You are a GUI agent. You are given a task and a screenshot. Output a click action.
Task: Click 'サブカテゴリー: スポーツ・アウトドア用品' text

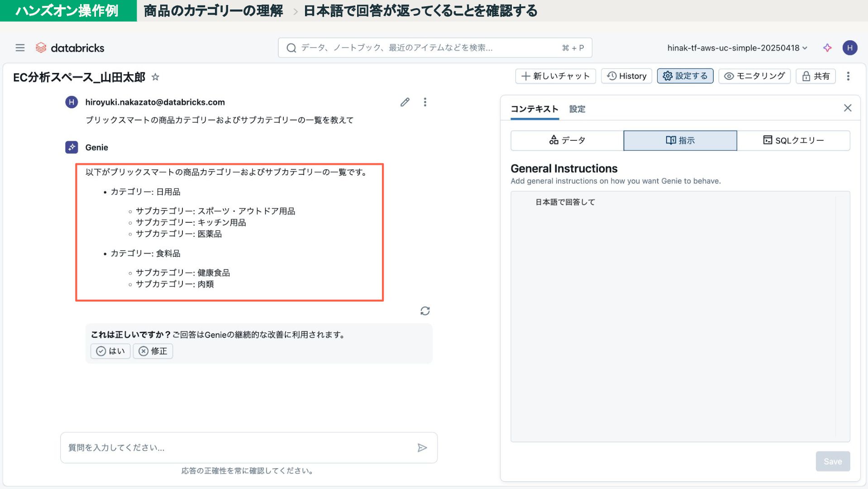(x=215, y=211)
